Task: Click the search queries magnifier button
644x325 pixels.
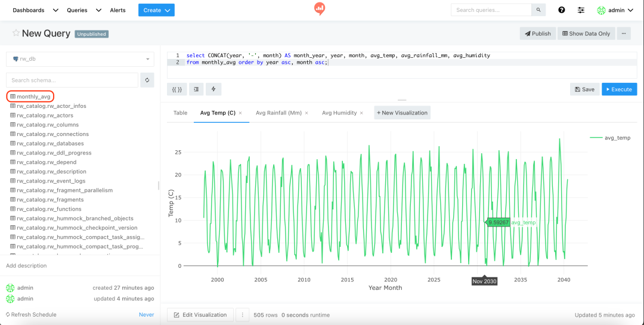Action: (538, 10)
